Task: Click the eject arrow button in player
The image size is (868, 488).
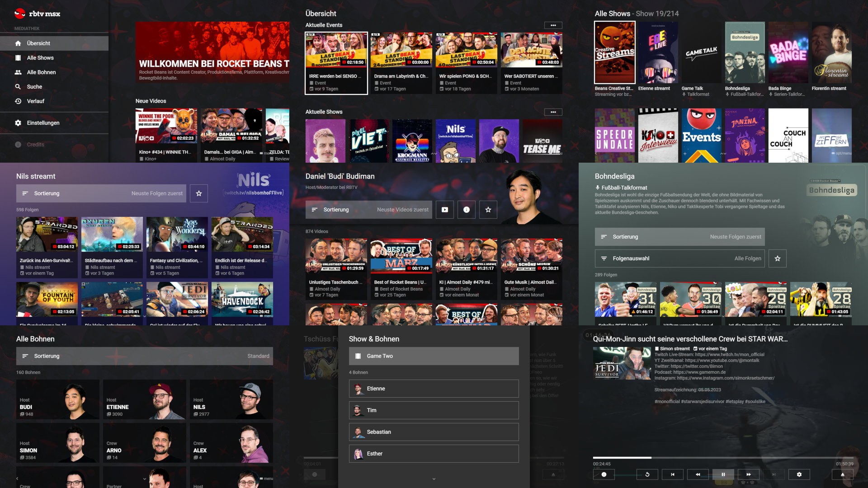Action: coord(843,474)
